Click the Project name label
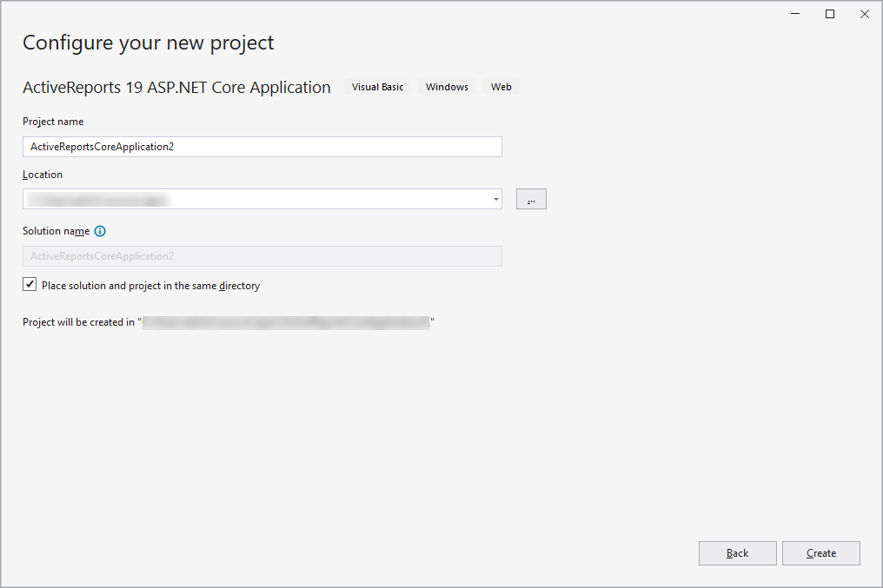This screenshot has width=883, height=588. coord(53,122)
